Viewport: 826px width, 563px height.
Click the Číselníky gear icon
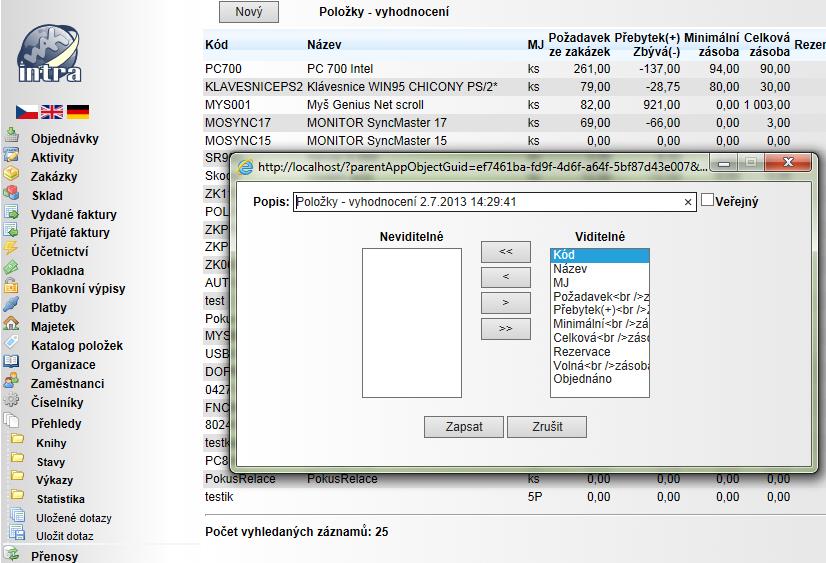click(x=12, y=402)
